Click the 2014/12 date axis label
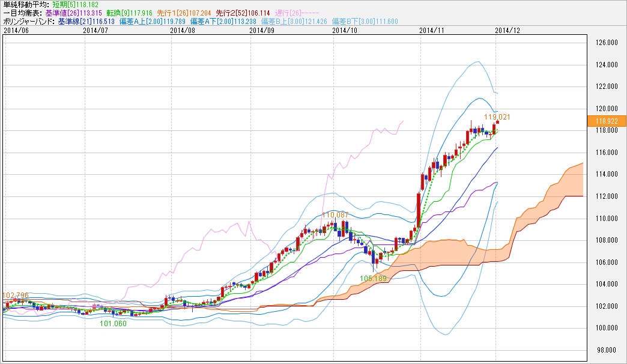 [x=507, y=29]
